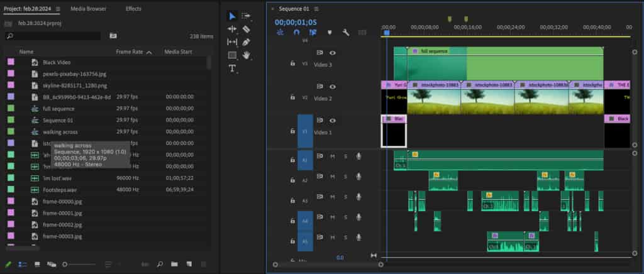Image resolution: width=644 pixels, height=274 pixels.
Task: Click voice-over record microphone on track A3
Action: 358,197
